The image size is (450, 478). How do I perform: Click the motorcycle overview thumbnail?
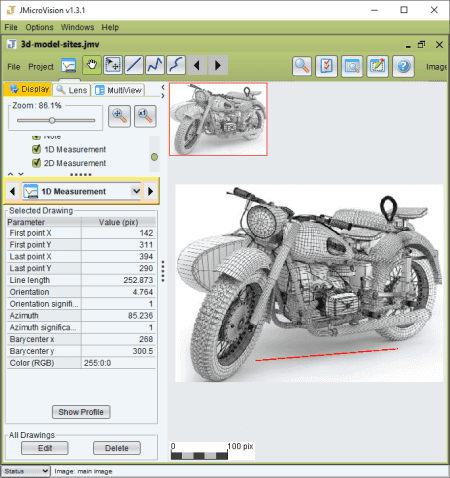[x=218, y=119]
